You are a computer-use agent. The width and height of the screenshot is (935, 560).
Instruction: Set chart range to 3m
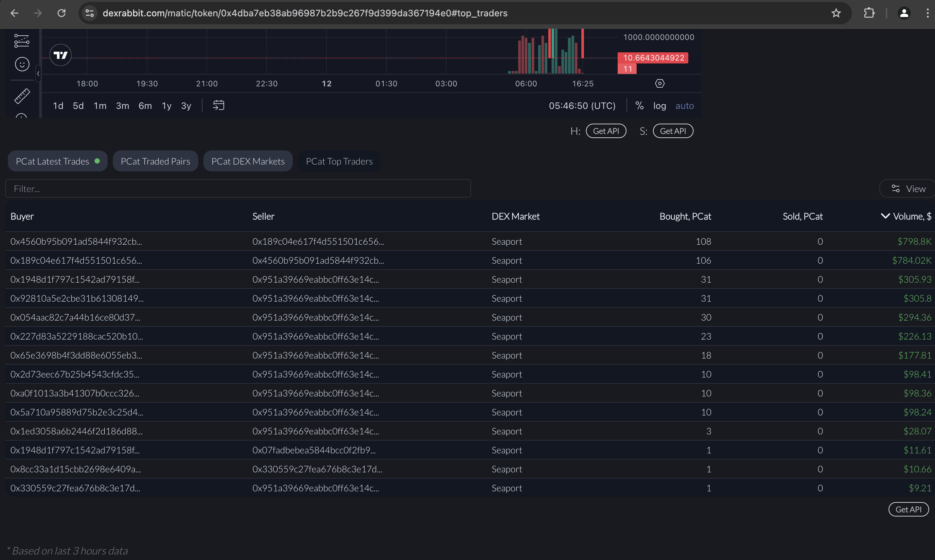coord(122,106)
